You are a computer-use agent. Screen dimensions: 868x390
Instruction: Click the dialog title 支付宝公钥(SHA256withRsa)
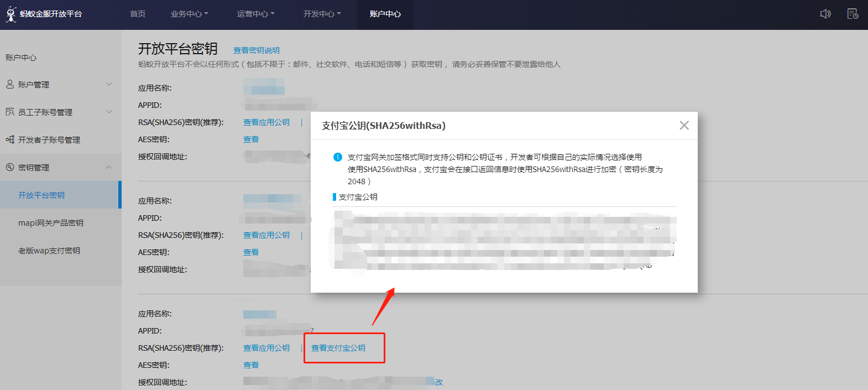384,126
